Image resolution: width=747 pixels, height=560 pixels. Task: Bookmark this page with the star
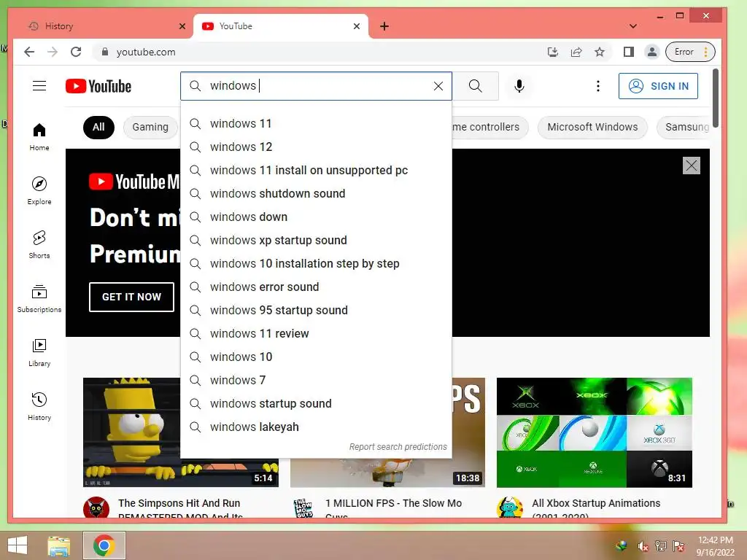click(x=600, y=52)
